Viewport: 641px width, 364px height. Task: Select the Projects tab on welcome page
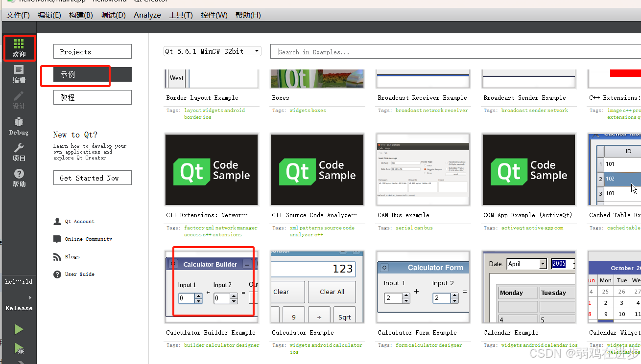coord(93,51)
